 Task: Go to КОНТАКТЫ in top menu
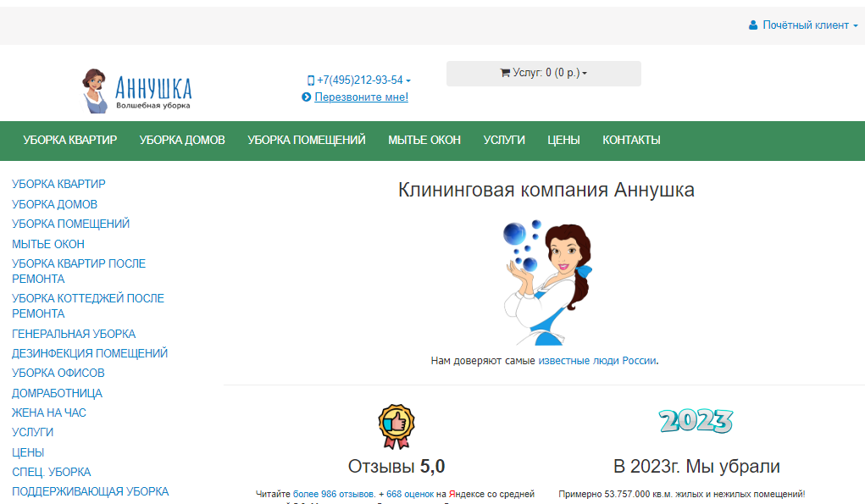pos(631,140)
